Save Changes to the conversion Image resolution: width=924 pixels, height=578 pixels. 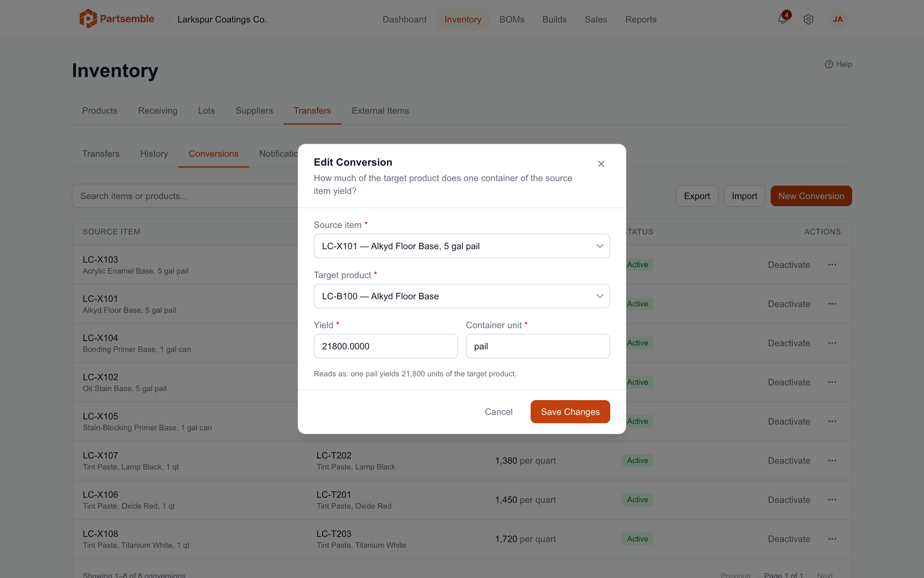[x=570, y=412]
